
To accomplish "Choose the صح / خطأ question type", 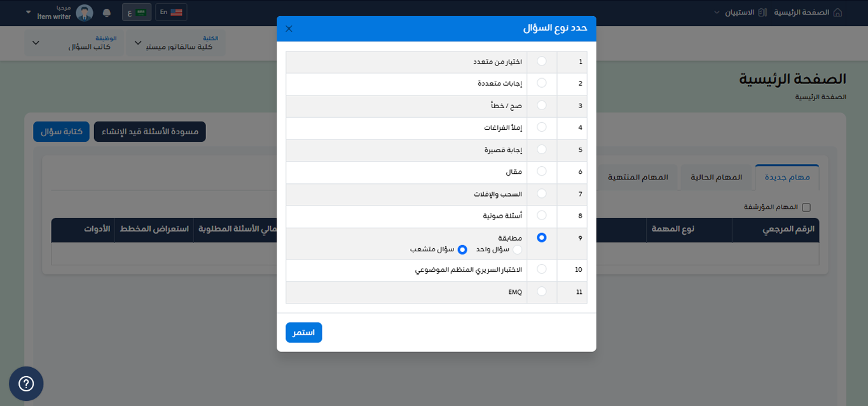I will (542, 106).
